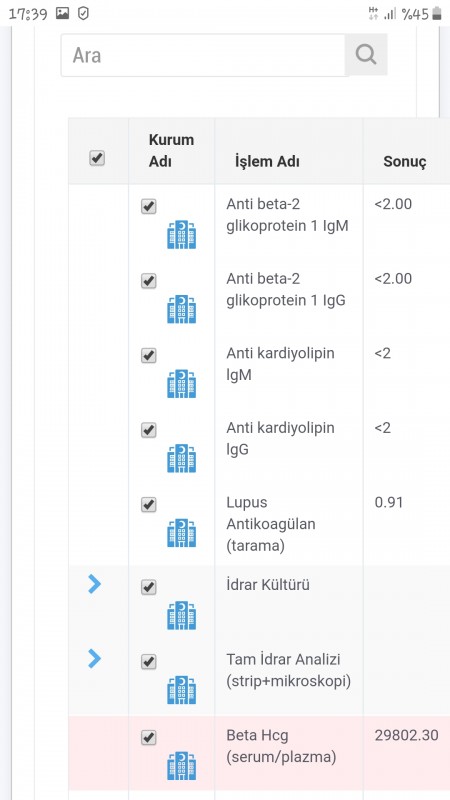This screenshot has height=800, width=450.
Task: Click hospital icon in Anti beta-2 IgM row
Action: point(182,234)
